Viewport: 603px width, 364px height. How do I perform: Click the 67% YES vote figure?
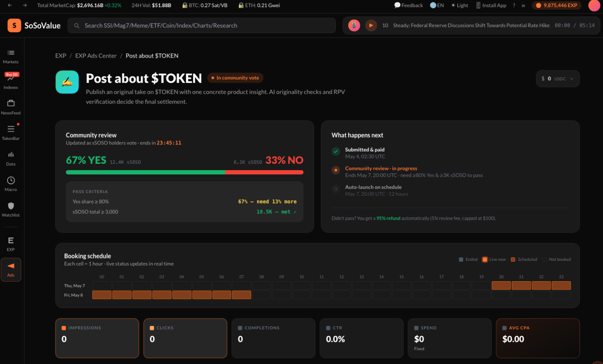86,160
